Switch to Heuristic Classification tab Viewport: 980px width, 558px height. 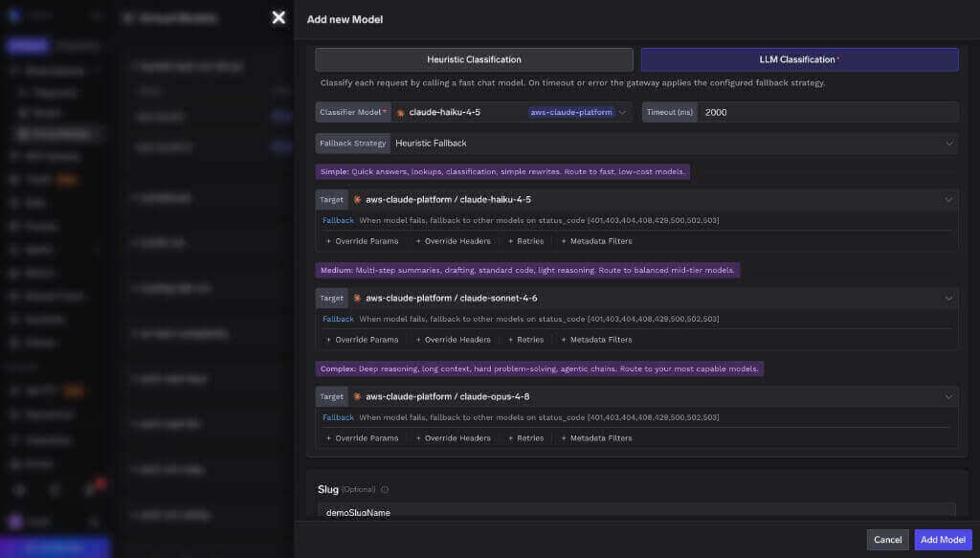474,59
